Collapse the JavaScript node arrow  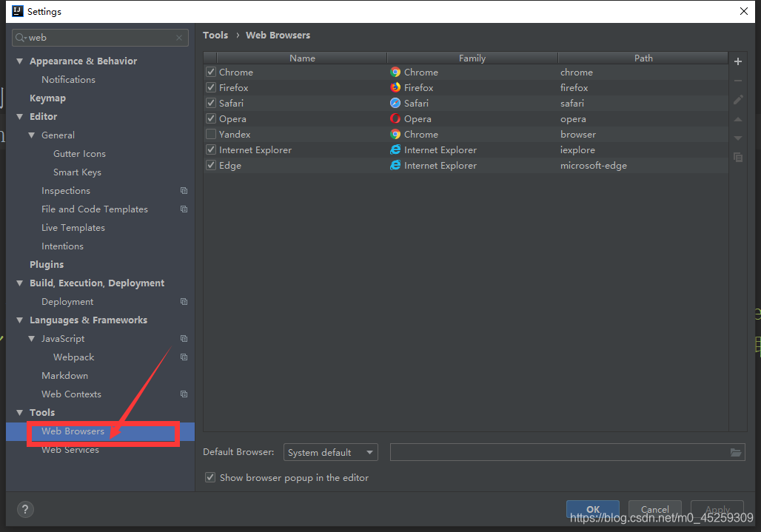click(x=32, y=338)
